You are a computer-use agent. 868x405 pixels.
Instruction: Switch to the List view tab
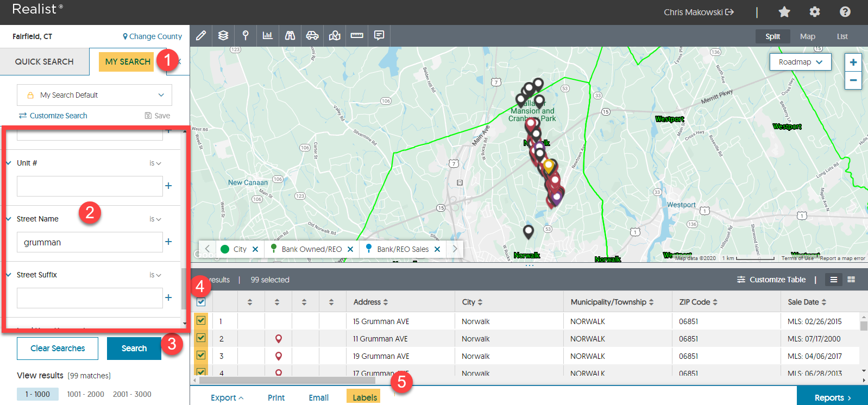pos(842,36)
